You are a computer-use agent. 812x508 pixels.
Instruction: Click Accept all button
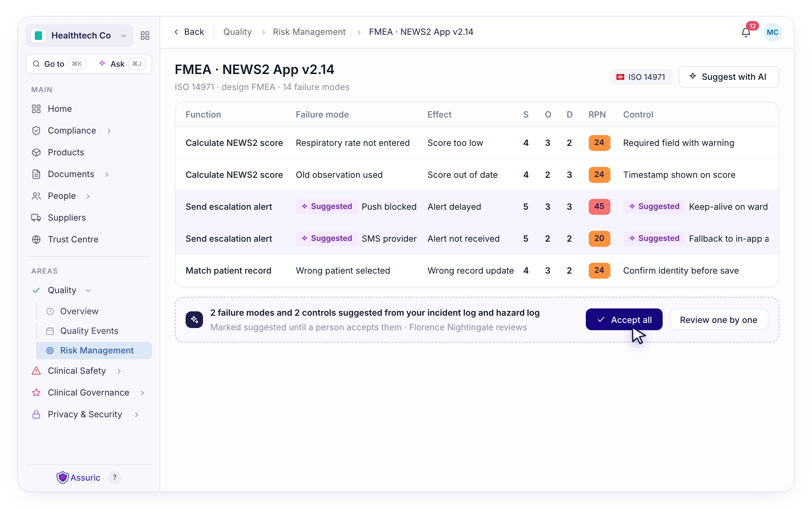click(624, 320)
